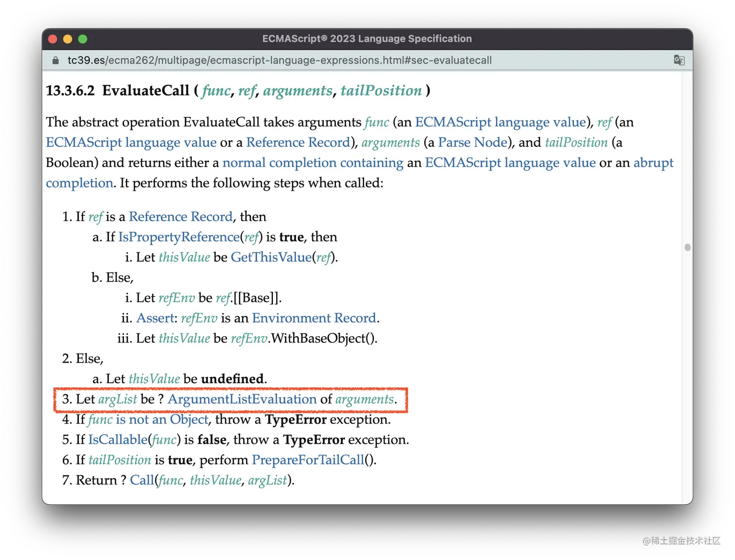Screen dimensions: 735x560
Task: Open the normal completion containing link
Action: [313, 163]
